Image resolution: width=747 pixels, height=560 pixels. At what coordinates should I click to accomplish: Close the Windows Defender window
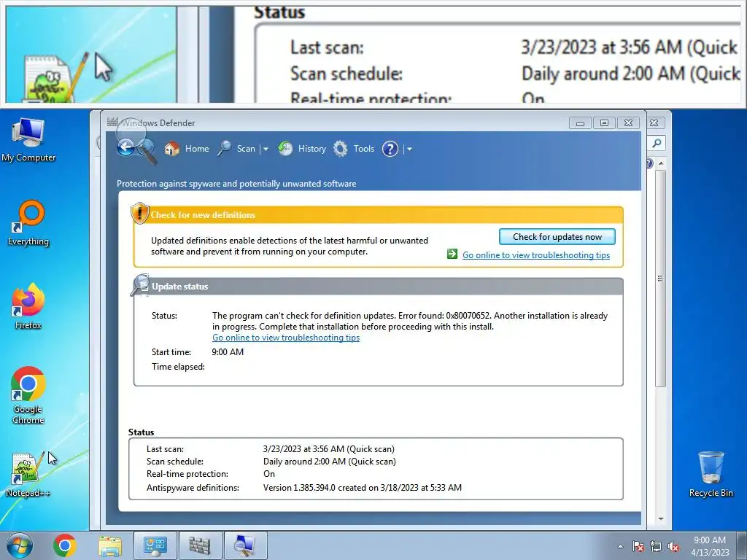(x=628, y=122)
